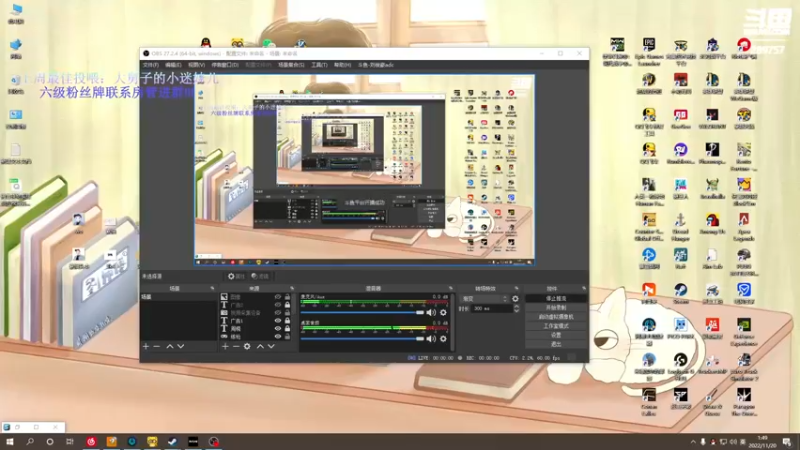Open 属性 properties button above docks
800x450 pixels.
pyautogui.click(x=236, y=276)
